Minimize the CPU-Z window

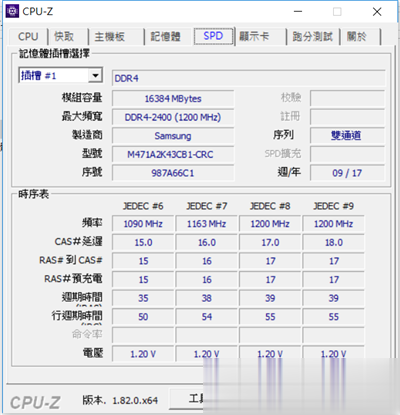(x=298, y=12)
